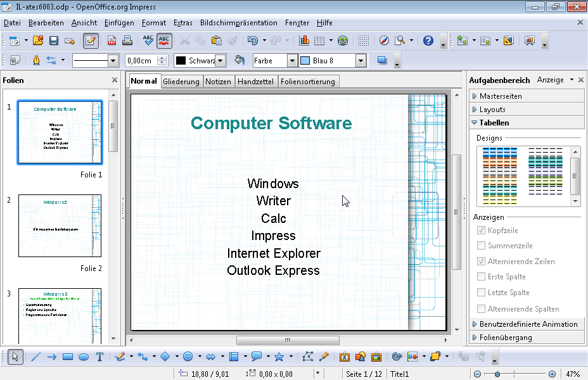Viewport: 588px width, 380px height.
Task: Pick the selection arrow tool
Action: [15, 357]
